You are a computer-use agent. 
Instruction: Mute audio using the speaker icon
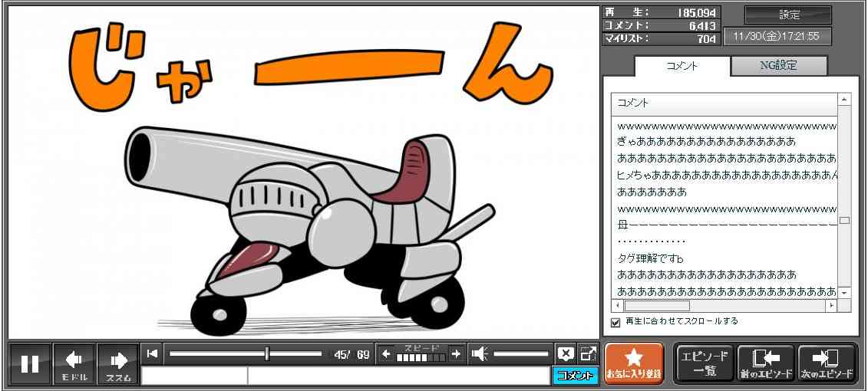coord(480,353)
